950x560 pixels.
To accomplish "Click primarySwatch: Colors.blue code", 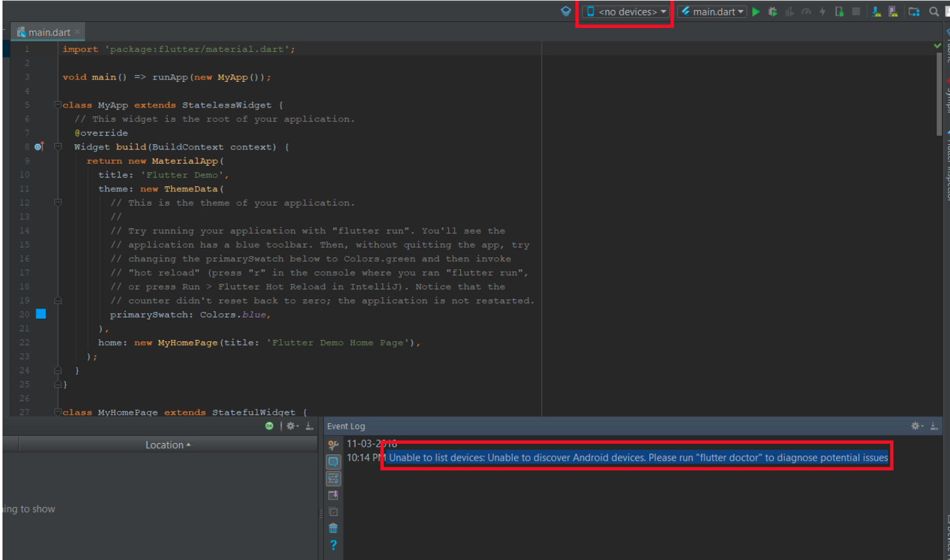I will coord(190,314).
